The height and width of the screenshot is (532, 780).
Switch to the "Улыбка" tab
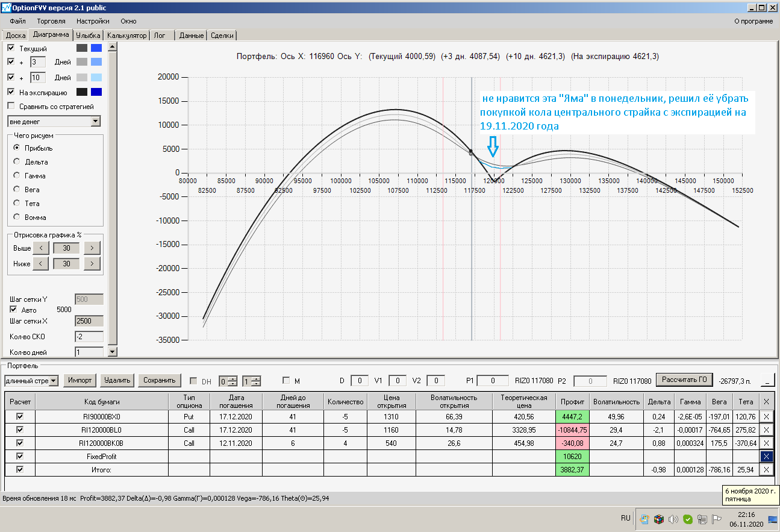pos(89,36)
